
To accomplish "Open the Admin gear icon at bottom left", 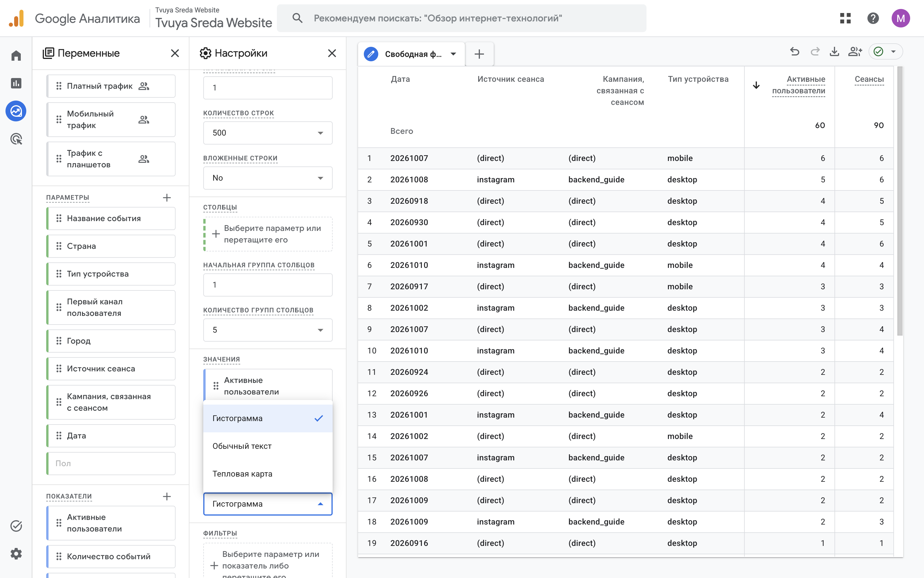I will [16, 553].
